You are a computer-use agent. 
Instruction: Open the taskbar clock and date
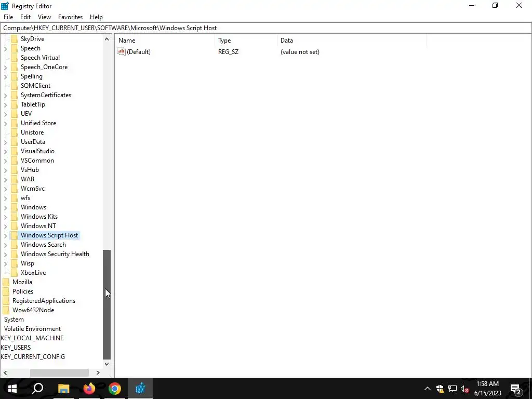pos(487,389)
